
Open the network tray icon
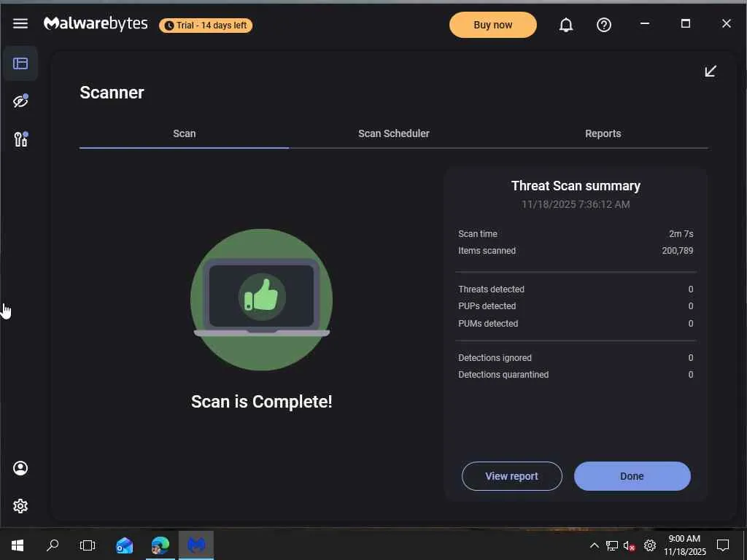click(612, 545)
